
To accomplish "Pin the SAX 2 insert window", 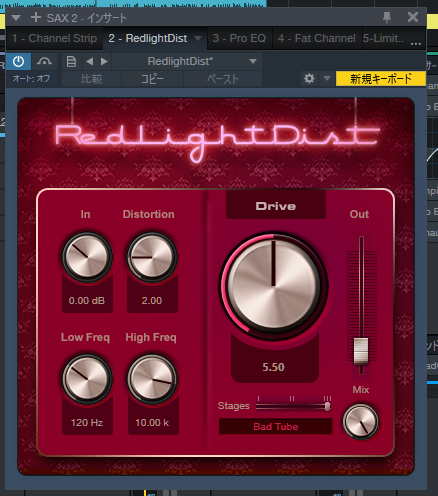I will (387, 17).
